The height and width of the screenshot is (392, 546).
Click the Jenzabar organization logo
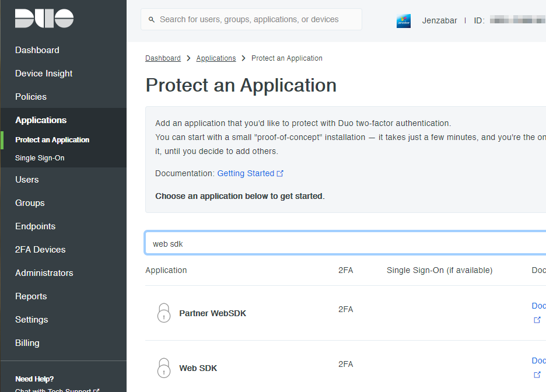[404, 20]
